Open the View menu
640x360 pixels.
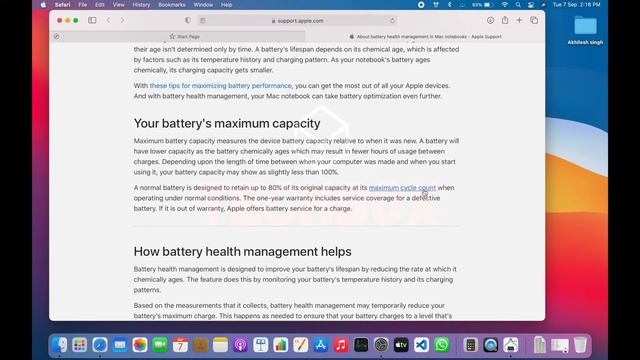pos(118,5)
